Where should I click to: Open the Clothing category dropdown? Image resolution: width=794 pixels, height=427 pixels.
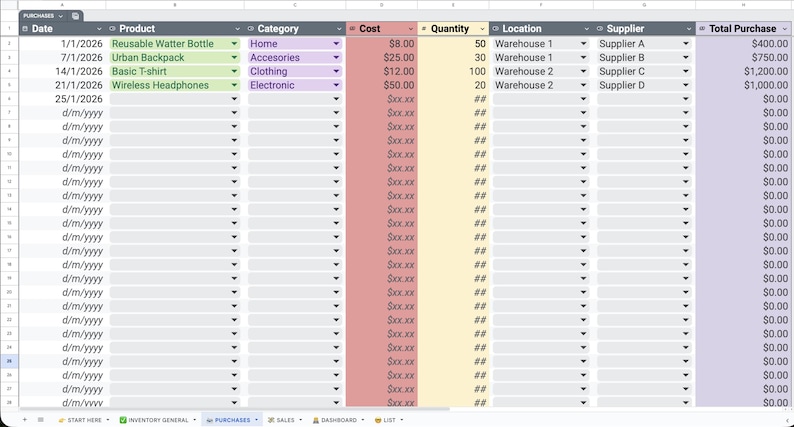point(336,71)
